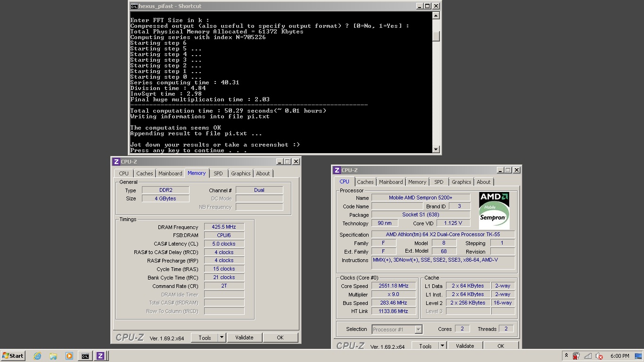
Task: Select CPU tab in right CPU-Z window
Action: point(345,181)
